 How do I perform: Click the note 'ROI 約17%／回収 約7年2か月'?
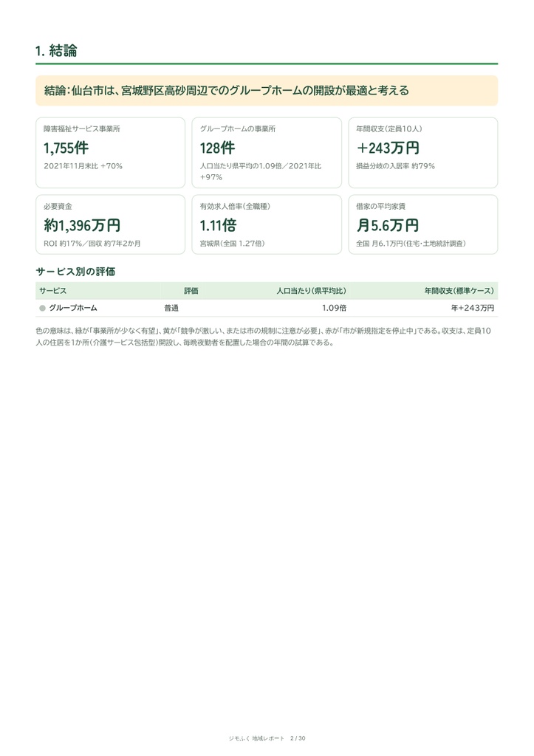(x=92, y=244)
